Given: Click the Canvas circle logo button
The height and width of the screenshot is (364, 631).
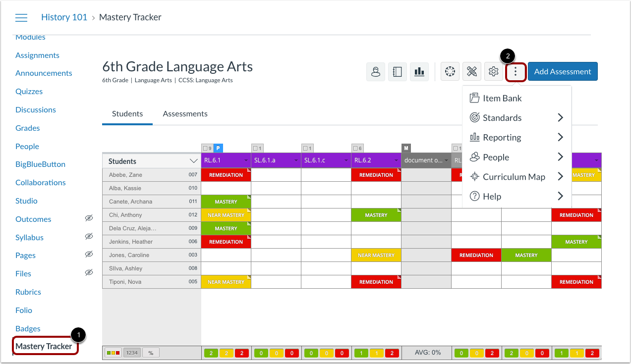Looking at the screenshot, I should point(450,72).
